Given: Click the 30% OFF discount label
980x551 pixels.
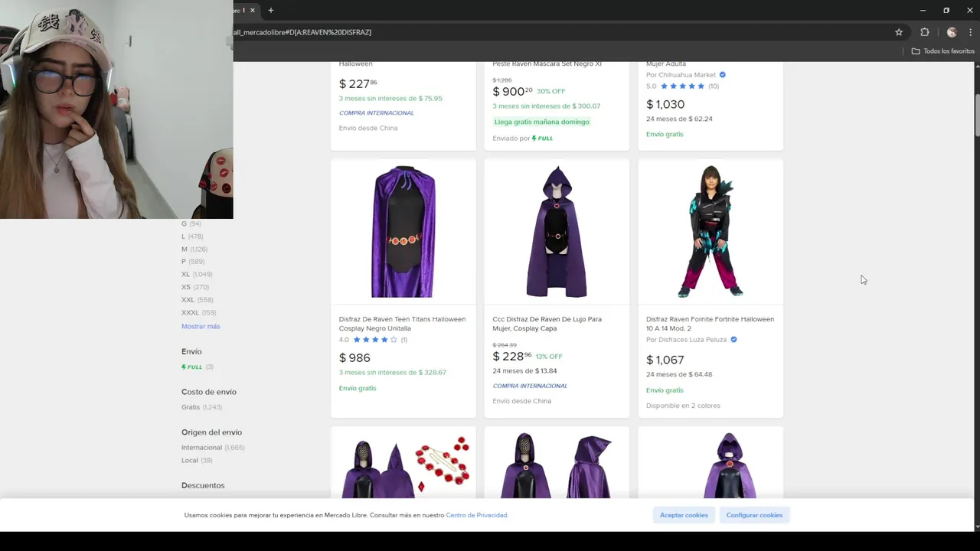Looking at the screenshot, I should pyautogui.click(x=550, y=91).
